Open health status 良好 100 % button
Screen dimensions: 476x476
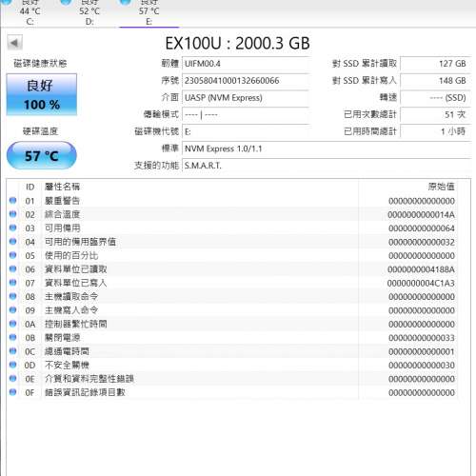(42, 94)
